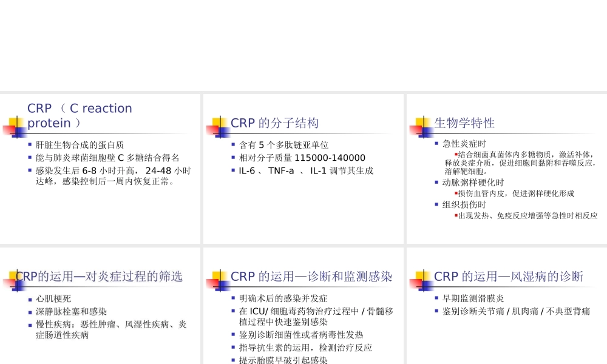Image resolution: width=607 pixels, height=364 pixels.
Task: Click the bullet '提示胎膜早破引起感染'
Action: tap(283, 360)
